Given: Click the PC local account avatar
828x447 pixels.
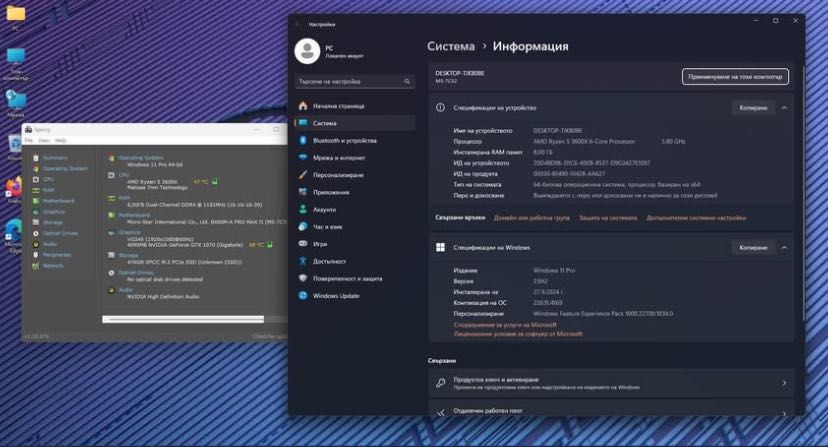Looking at the screenshot, I should pos(307,51).
